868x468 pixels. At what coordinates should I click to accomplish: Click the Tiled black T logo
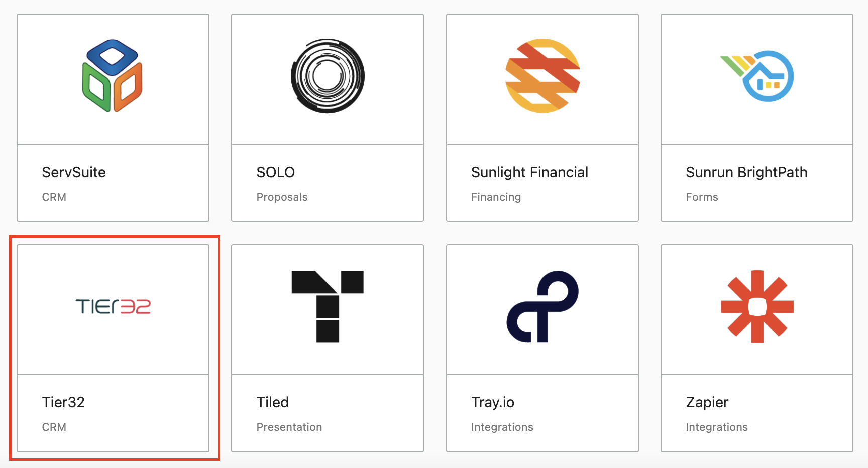(x=328, y=306)
